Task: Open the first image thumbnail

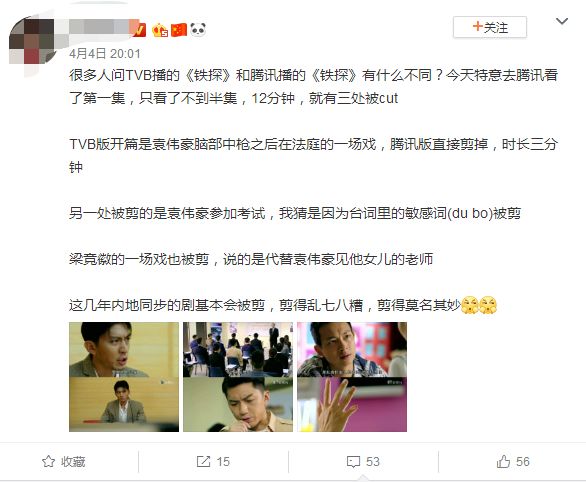Action: click(x=124, y=377)
